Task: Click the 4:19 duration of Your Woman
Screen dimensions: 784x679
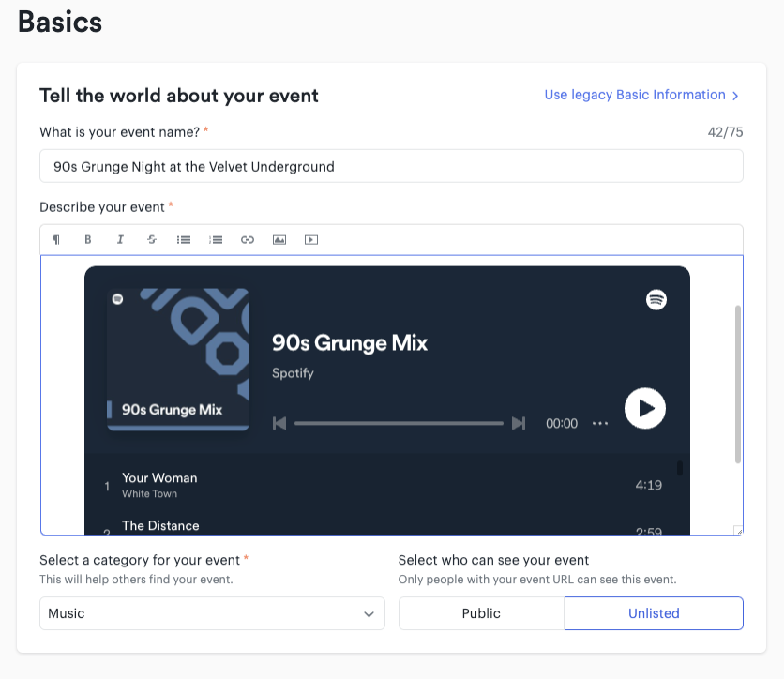Action: coord(649,485)
